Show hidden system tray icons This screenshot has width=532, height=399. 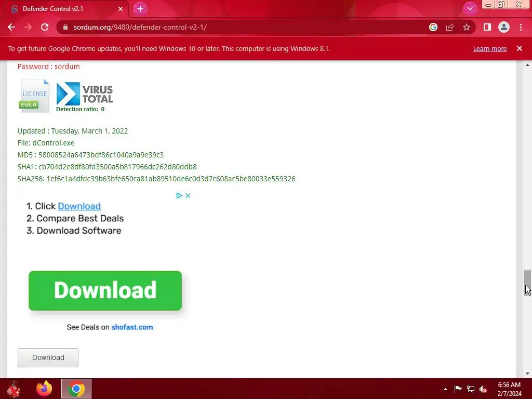tap(445, 389)
